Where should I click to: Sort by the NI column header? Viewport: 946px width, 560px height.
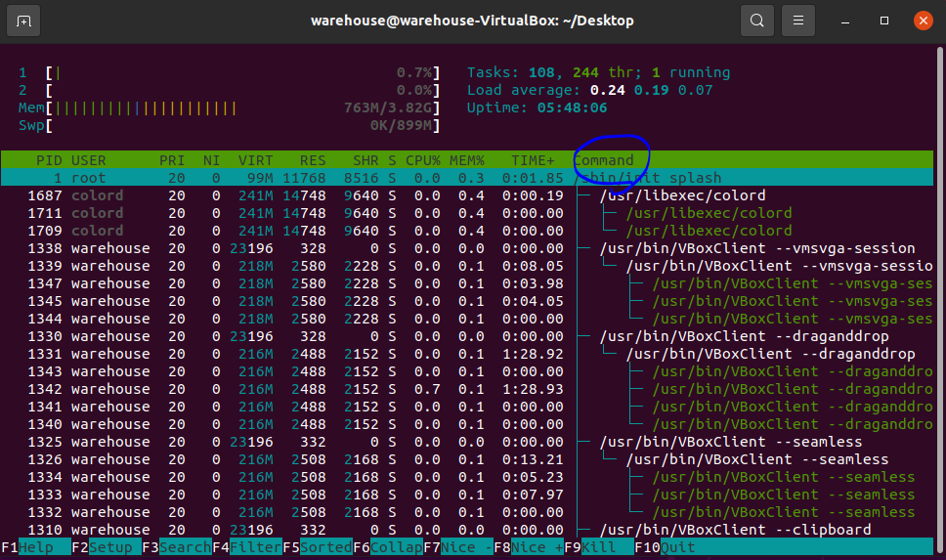[x=211, y=160]
